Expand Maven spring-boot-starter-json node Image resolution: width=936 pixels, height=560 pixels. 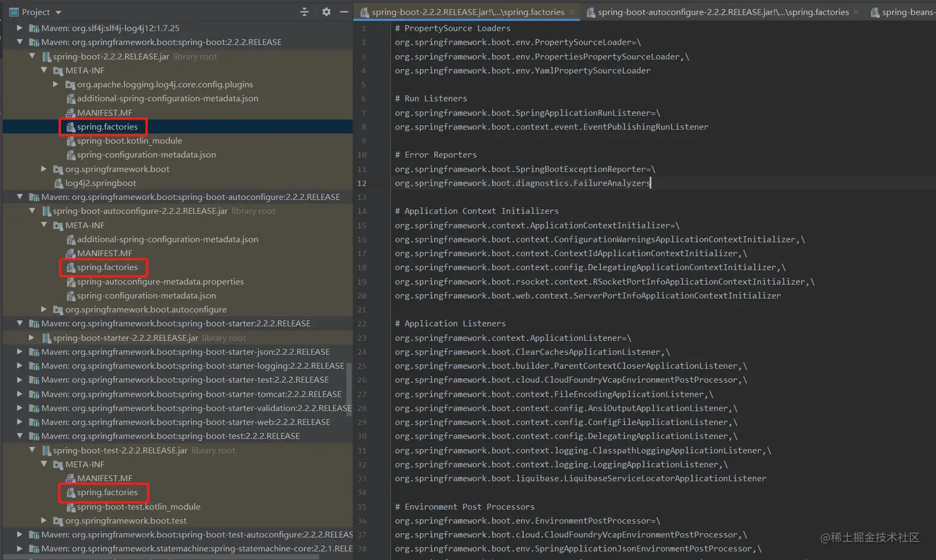click(20, 351)
